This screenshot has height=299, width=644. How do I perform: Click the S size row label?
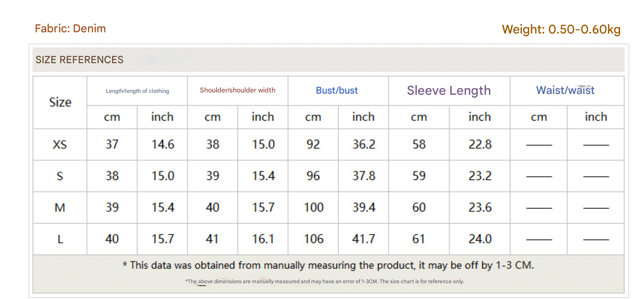pyautogui.click(x=60, y=176)
